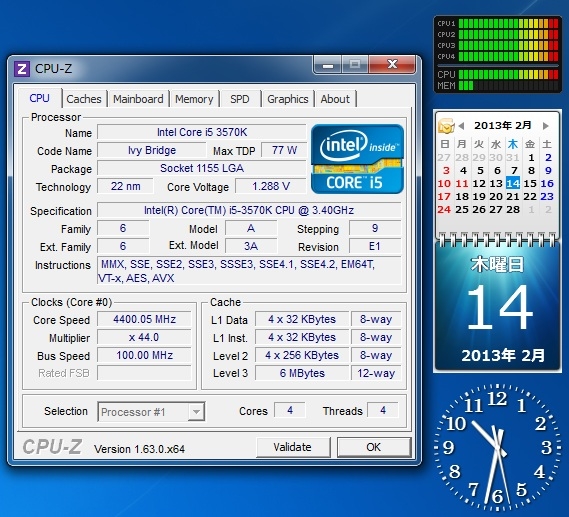Image resolution: width=569 pixels, height=517 pixels.
Task: Click the CPU4 usage bar in meter gadget
Action: tap(508, 56)
